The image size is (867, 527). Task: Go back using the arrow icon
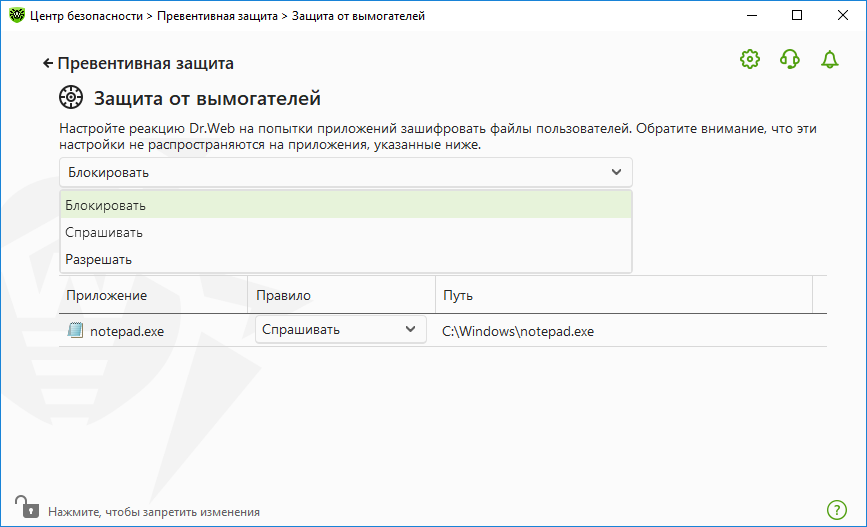click(x=48, y=63)
